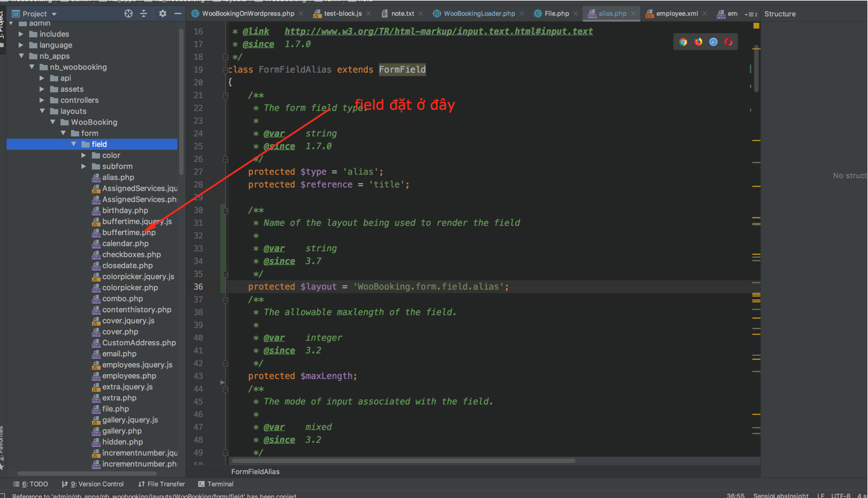Open in Opera browser icon
Viewport: 868px width, 498px height.
(x=728, y=42)
